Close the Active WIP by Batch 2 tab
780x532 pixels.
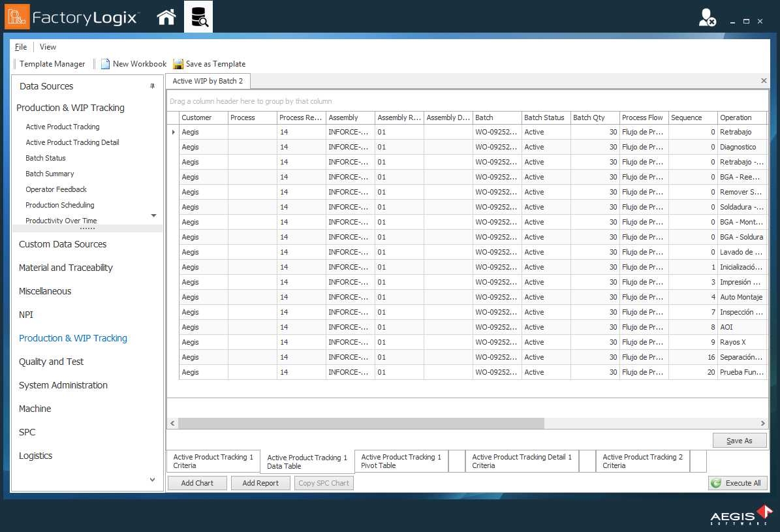tap(764, 80)
